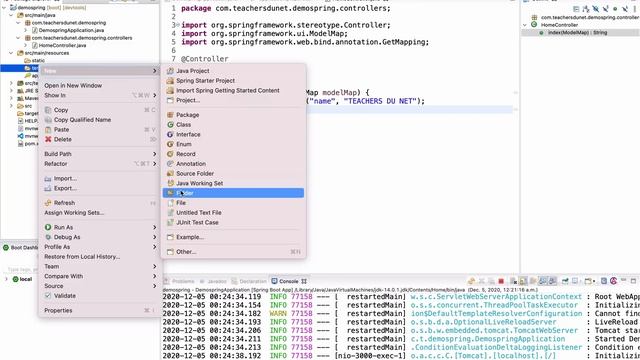This screenshot has height=360, width=640.
Task: Click the Spring Starter Project icon
Action: [x=170, y=81]
